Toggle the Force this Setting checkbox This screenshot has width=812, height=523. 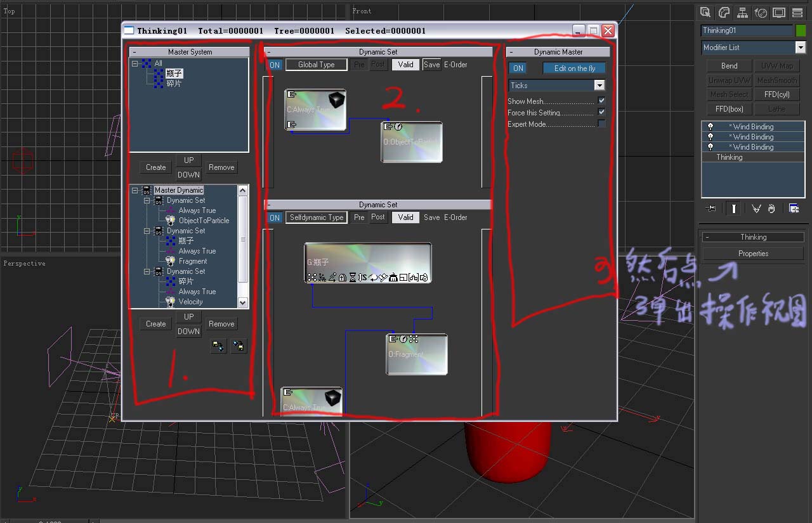[x=601, y=112]
